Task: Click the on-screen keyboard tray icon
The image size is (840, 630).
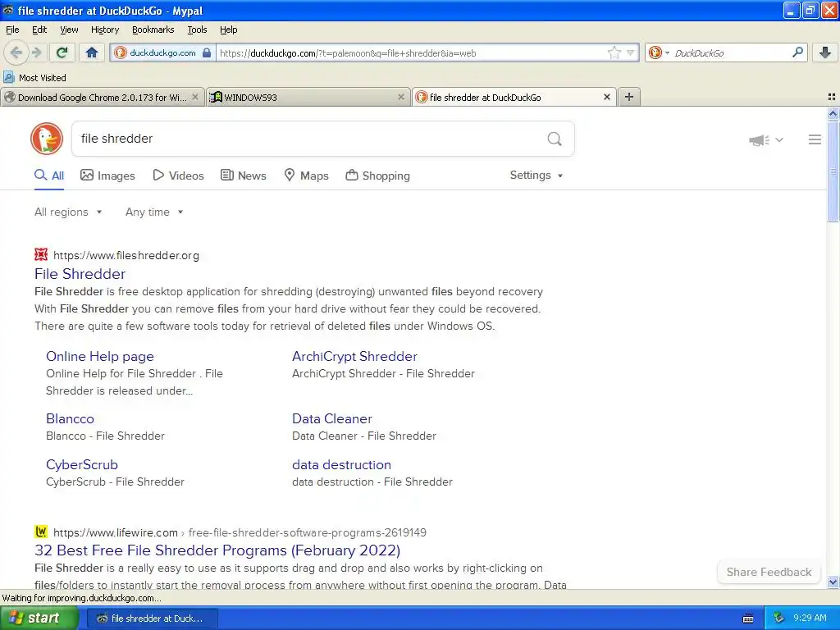Action: tap(748, 619)
